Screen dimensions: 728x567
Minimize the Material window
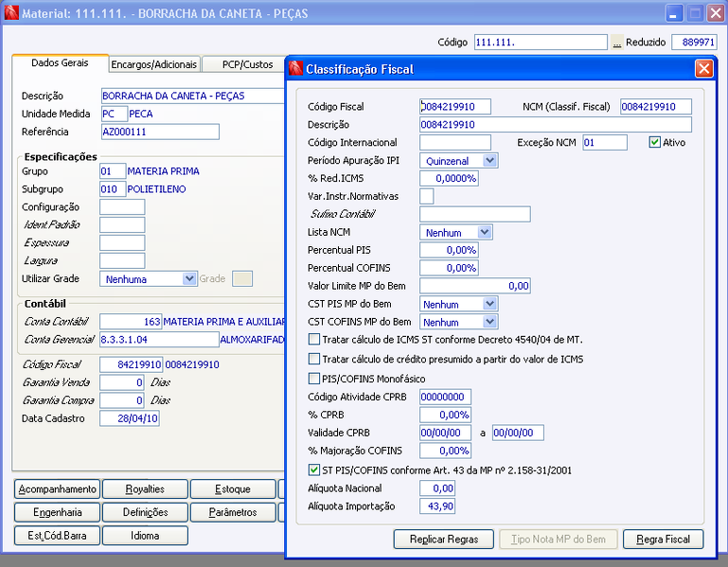[x=674, y=13]
